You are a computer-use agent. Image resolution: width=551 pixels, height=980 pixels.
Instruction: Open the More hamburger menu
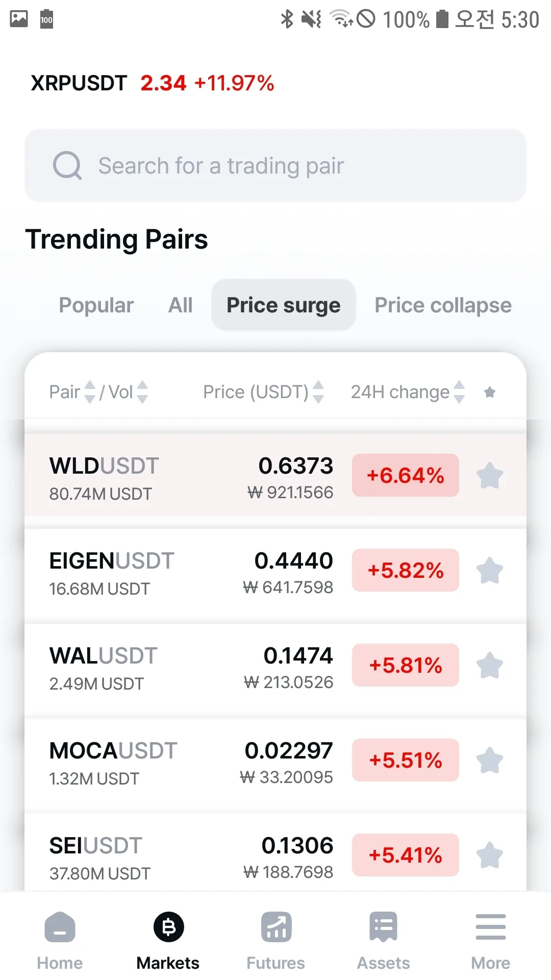click(x=490, y=927)
